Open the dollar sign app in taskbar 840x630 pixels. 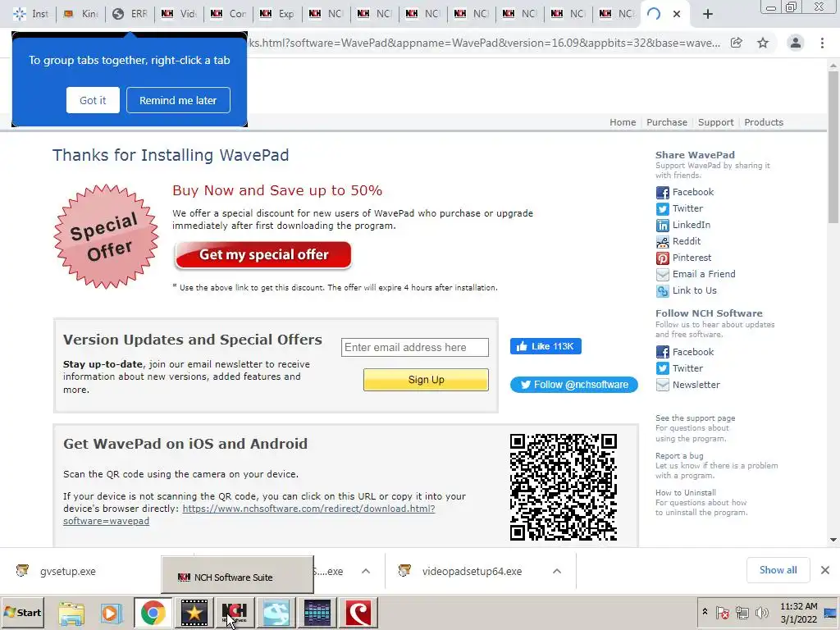276,612
